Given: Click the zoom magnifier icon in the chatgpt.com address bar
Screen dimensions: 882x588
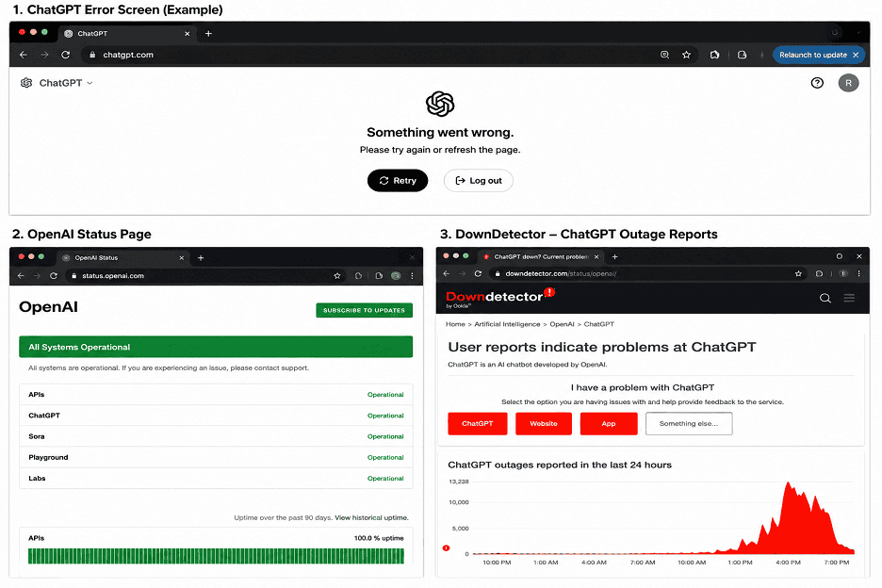Looking at the screenshot, I should (x=664, y=55).
